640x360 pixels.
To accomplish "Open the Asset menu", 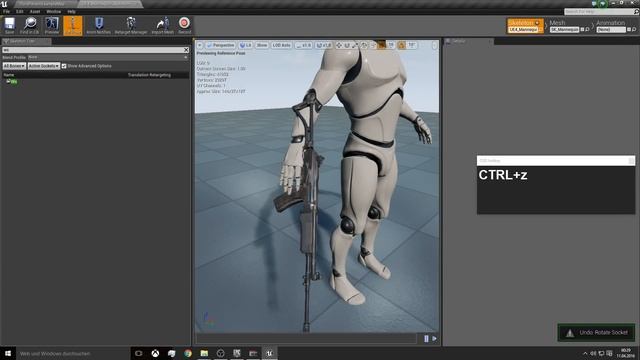I will [35, 11].
